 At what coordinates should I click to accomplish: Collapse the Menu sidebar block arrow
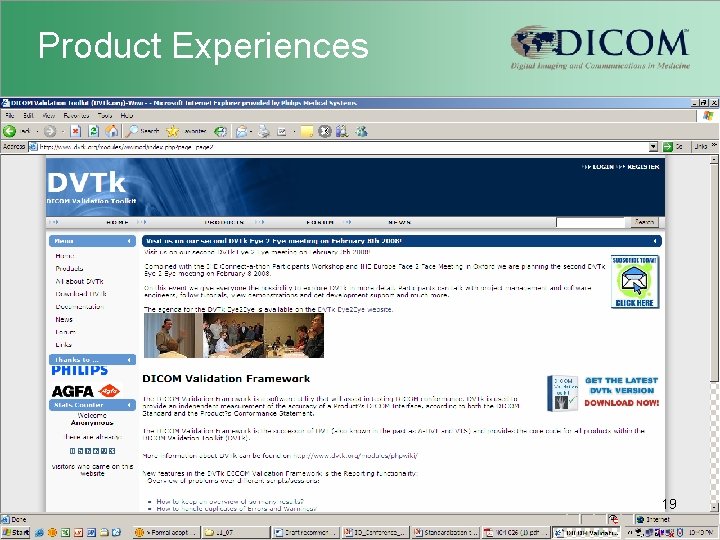tap(129, 241)
